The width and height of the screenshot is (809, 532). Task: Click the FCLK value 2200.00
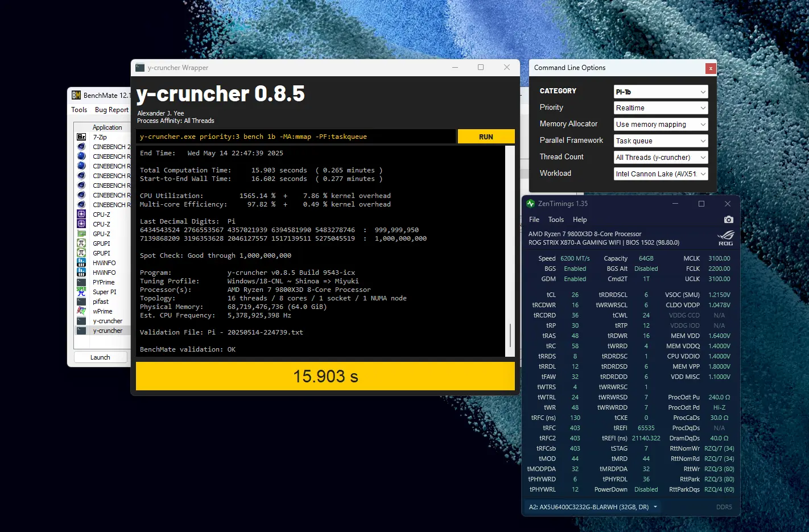(x=719, y=269)
